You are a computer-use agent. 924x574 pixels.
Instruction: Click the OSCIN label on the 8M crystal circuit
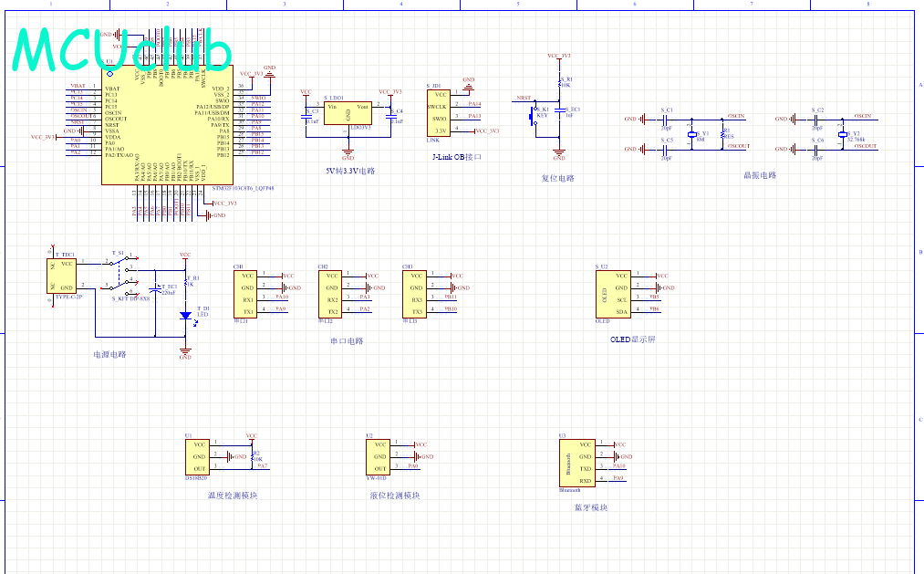click(736, 116)
